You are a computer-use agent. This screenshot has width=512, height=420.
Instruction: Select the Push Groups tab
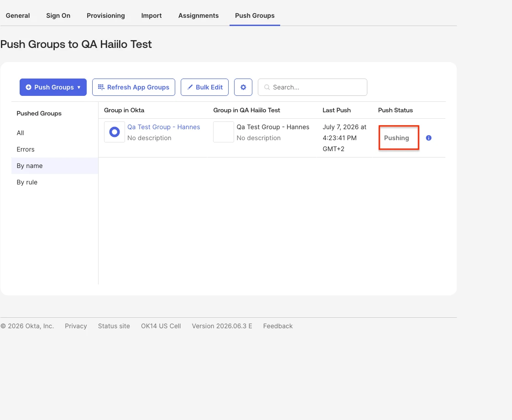coord(255,16)
